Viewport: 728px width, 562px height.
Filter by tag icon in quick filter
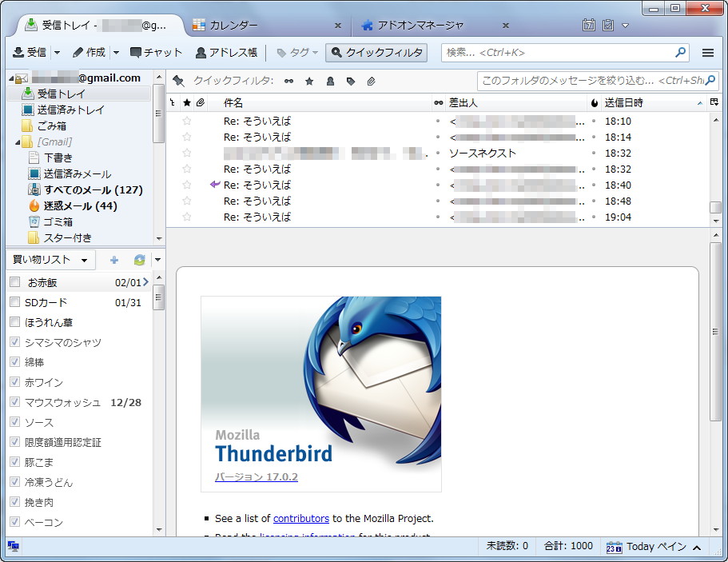(x=351, y=82)
